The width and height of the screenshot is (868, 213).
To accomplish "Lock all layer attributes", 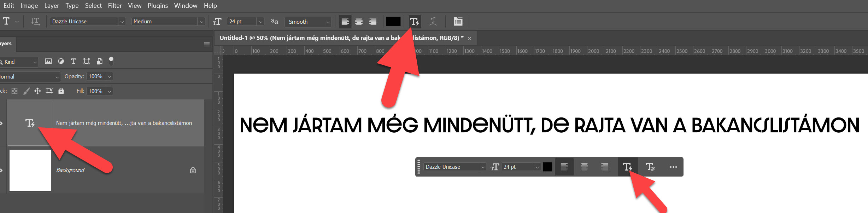I will tap(61, 91).
